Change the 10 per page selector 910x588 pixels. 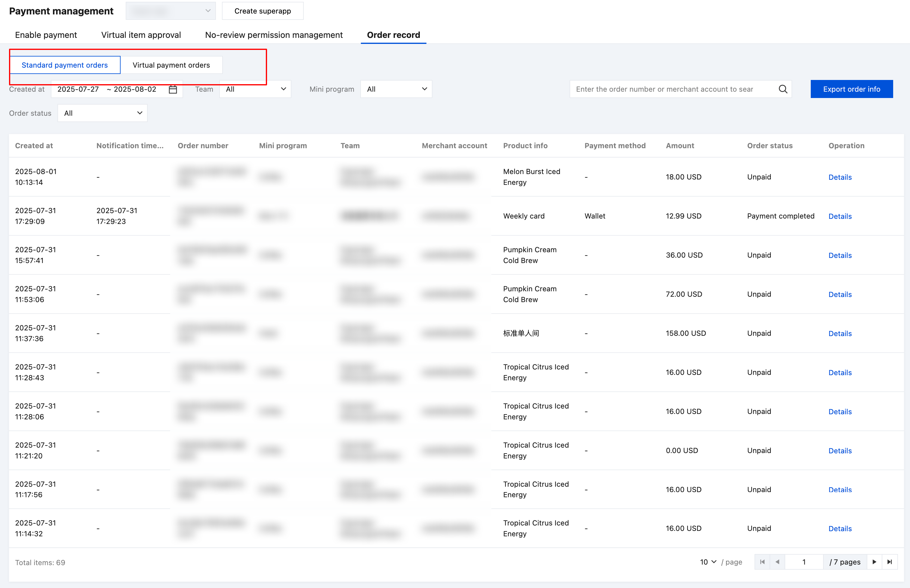[708, 562]
